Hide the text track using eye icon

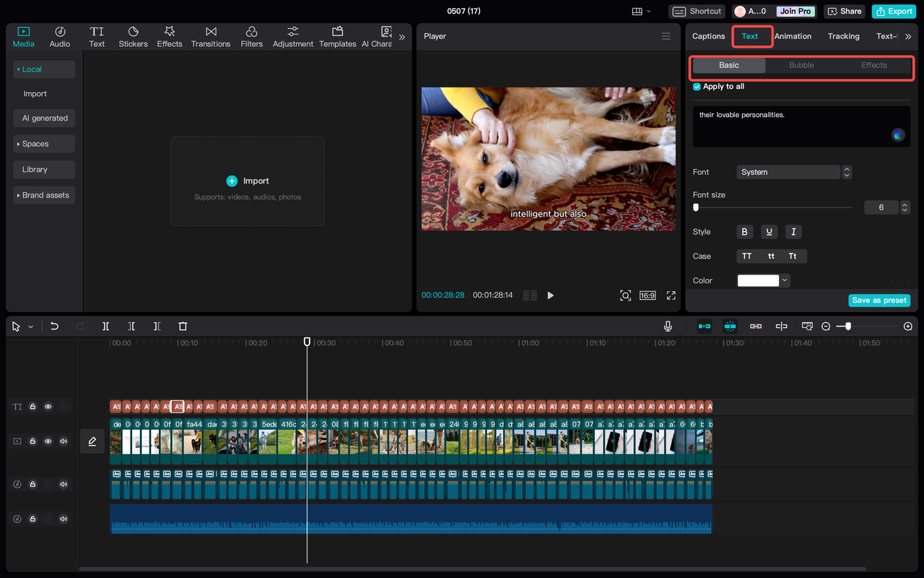coord(48,407)
